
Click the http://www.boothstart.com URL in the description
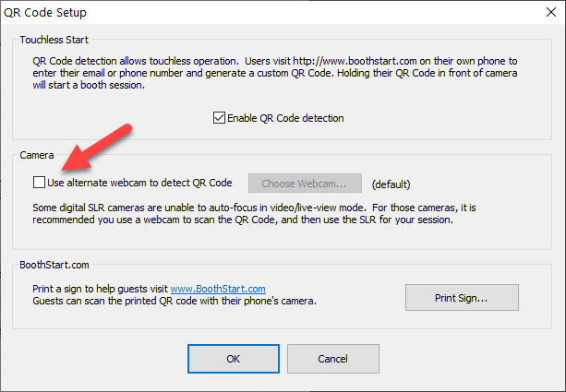355,61
